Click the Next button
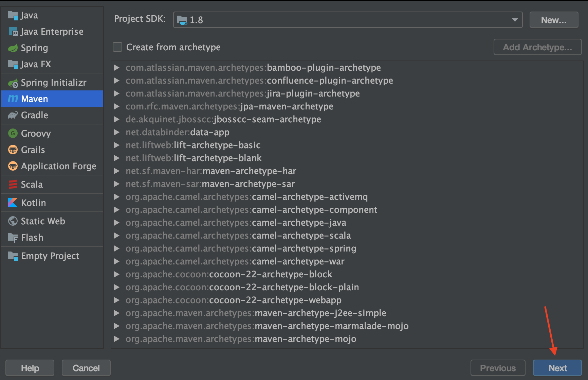The height and width of the screenshot is (380, 588). coord(557,368)
